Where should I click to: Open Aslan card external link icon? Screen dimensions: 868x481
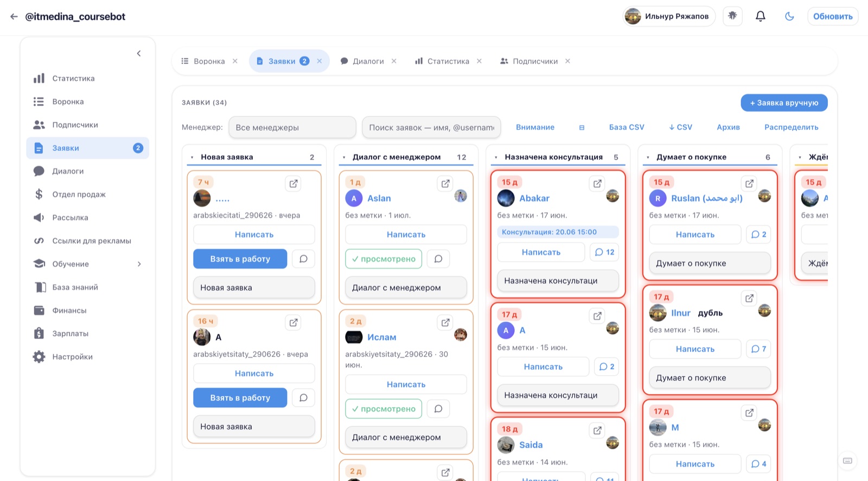(445, 183)
